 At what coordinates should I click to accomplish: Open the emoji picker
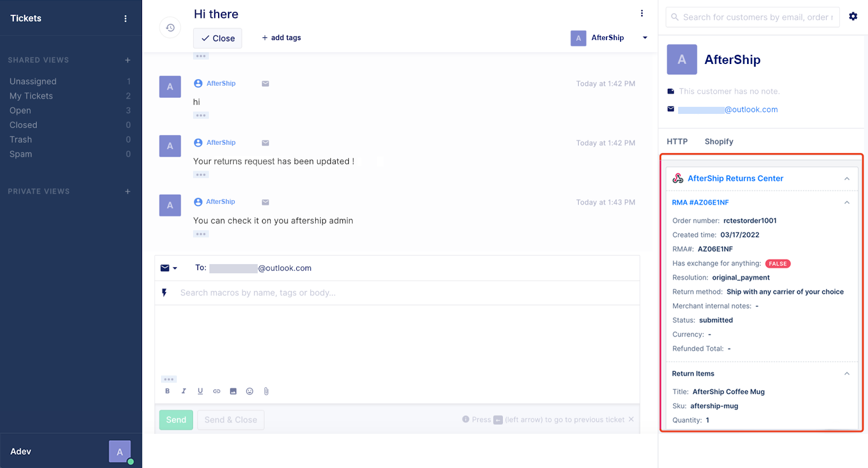(x=250, y=391)
